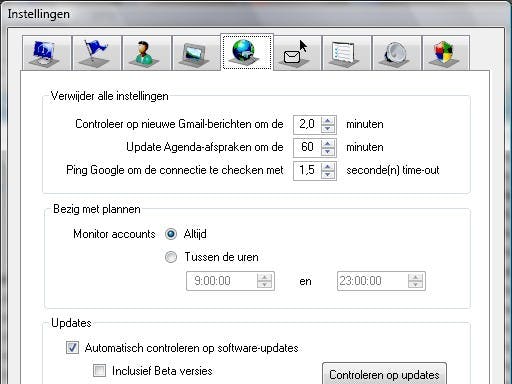512x384 pixels.
Task: Click the seconde(n) time-out label
Action: coord(393,170)
